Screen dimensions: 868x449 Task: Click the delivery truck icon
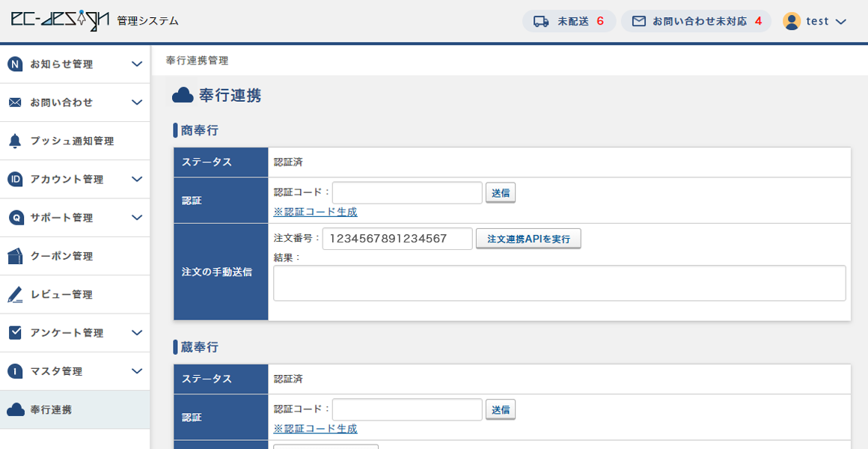pyautogui.click(x=541, y=22)
